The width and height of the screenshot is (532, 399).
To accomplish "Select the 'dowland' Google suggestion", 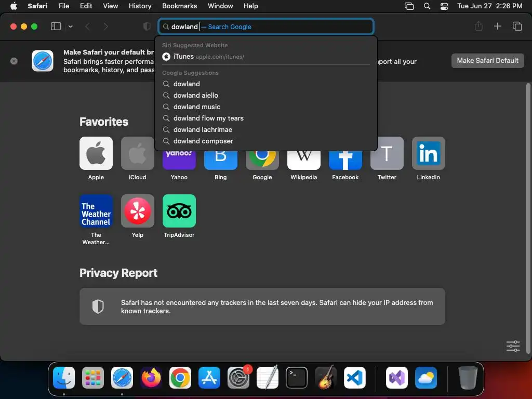I will coord(266,84).
